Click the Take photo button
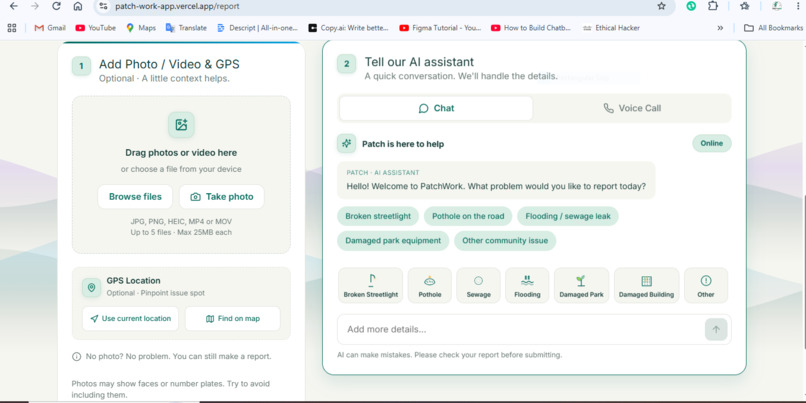 coord(222,197)
